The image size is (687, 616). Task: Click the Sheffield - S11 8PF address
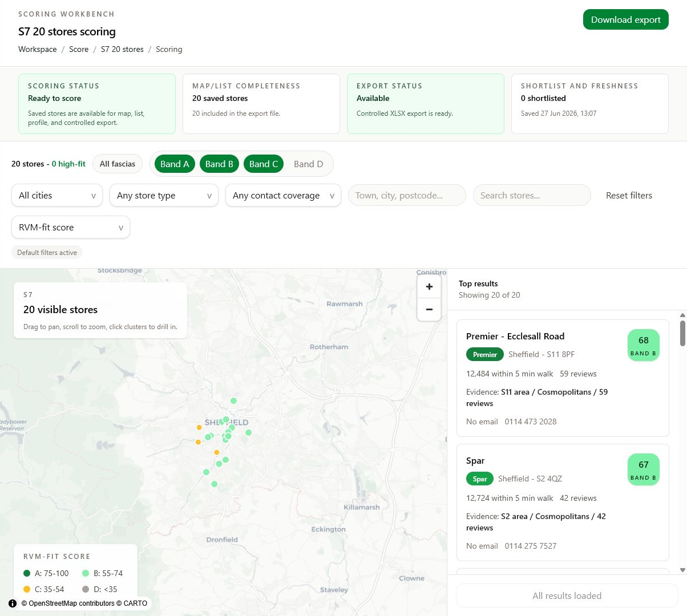(541, 355)
